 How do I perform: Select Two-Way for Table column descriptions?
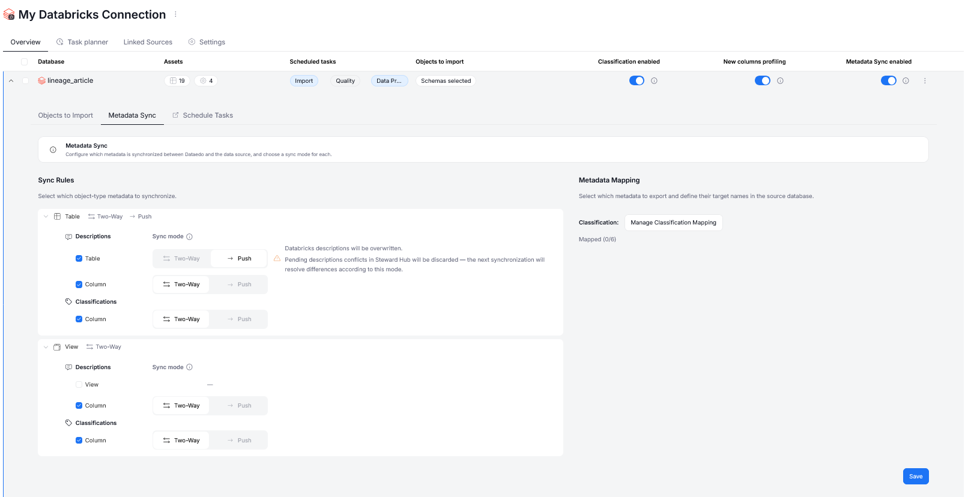181,285
